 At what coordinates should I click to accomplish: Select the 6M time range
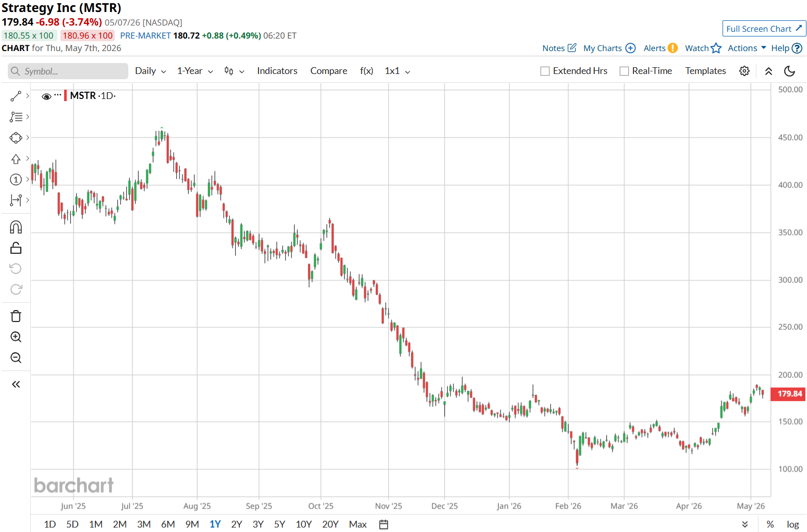point(168,524)
